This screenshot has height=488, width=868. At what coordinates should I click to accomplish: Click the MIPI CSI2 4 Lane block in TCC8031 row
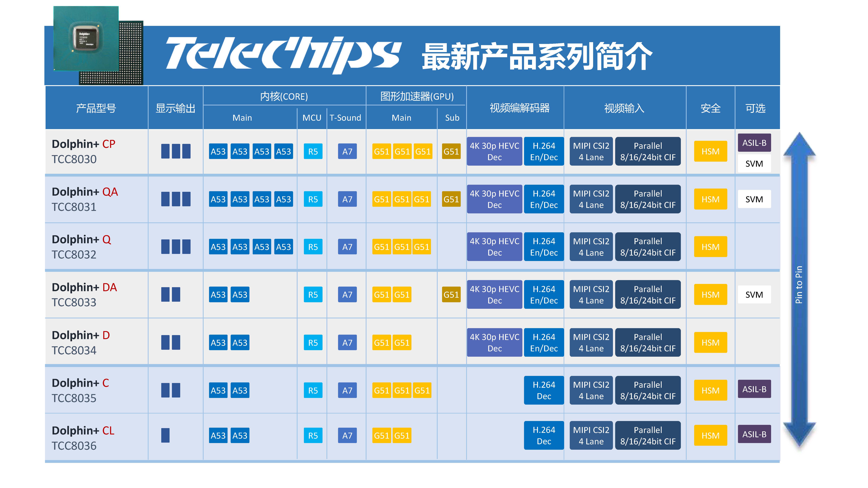pyautogui.click(x=591, y=199)
